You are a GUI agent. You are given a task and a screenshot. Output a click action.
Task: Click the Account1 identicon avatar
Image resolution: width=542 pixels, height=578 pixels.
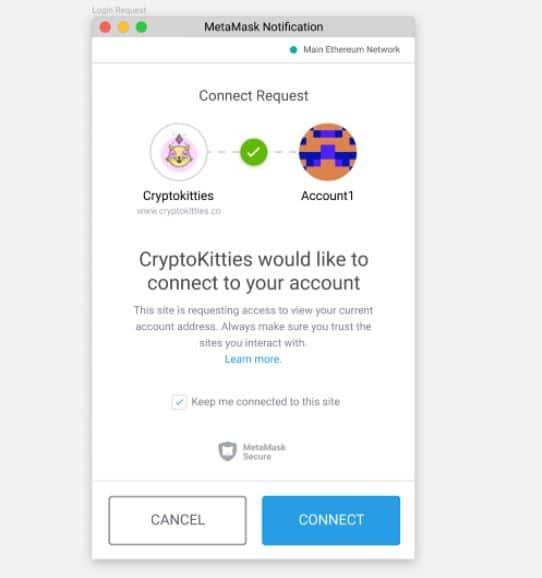327,152
